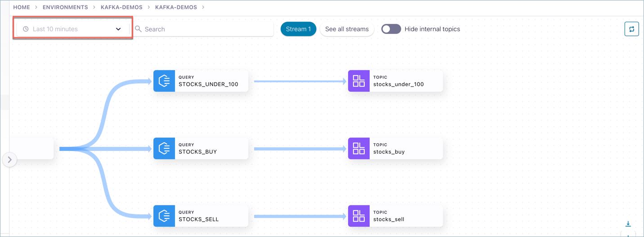Click See all streams button
Viewport: 644px width, 237px height.
click(347, 29)
